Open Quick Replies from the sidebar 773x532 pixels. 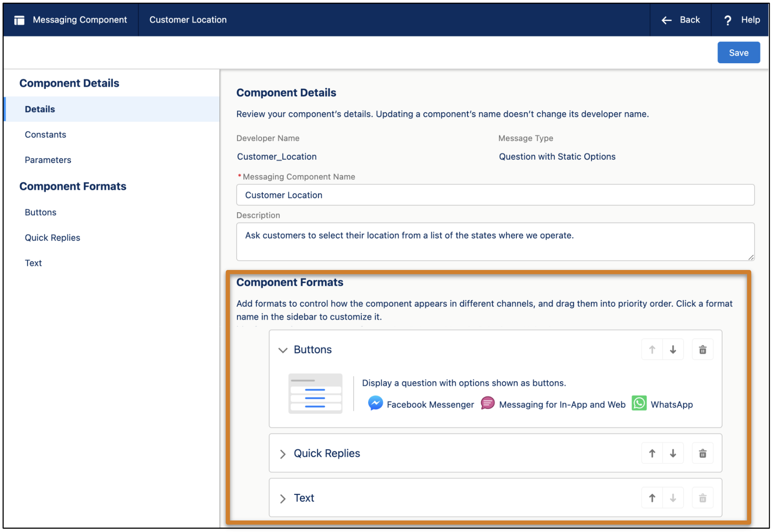point(52,237)
